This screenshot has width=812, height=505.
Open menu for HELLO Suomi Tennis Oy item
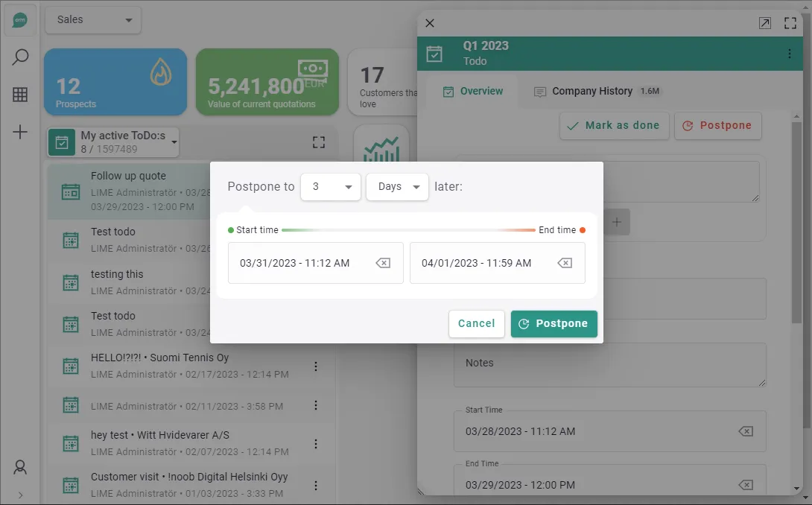pos(316,366)
